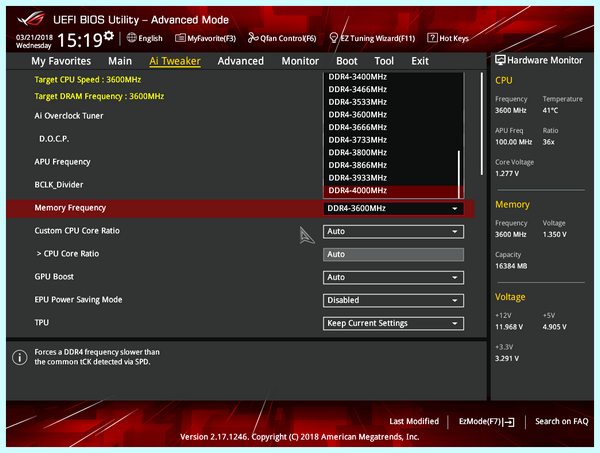This screenshot has width=600, height=453.
Task: Open EPU Power Saving Mode dropdown
Action: point(393,300)
